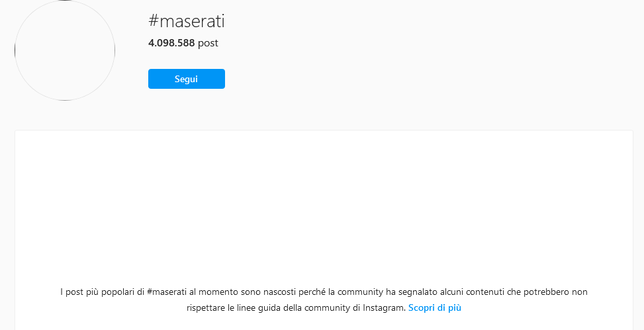The height and width of the screenshot is (330, 644).
Task: Click the hidden-posts notice first line
Action: pyautogui.click(x=324, y=292)
